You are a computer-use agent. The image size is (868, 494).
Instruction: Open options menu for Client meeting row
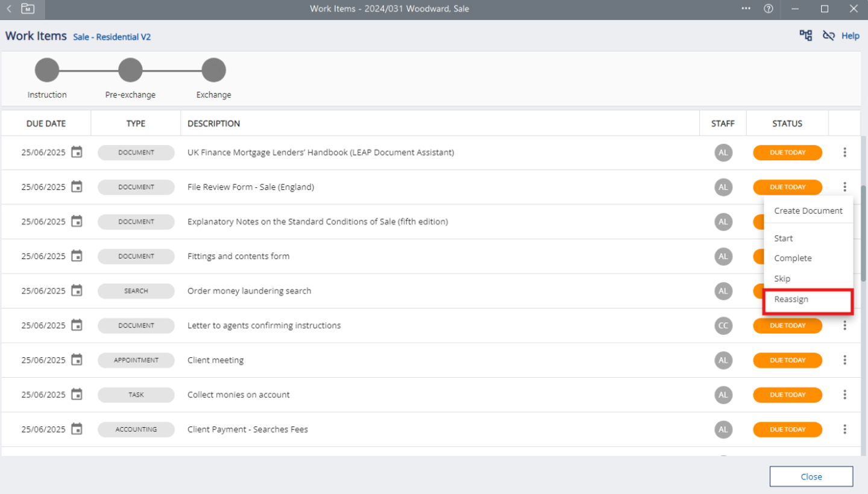(x=844, y=360)
